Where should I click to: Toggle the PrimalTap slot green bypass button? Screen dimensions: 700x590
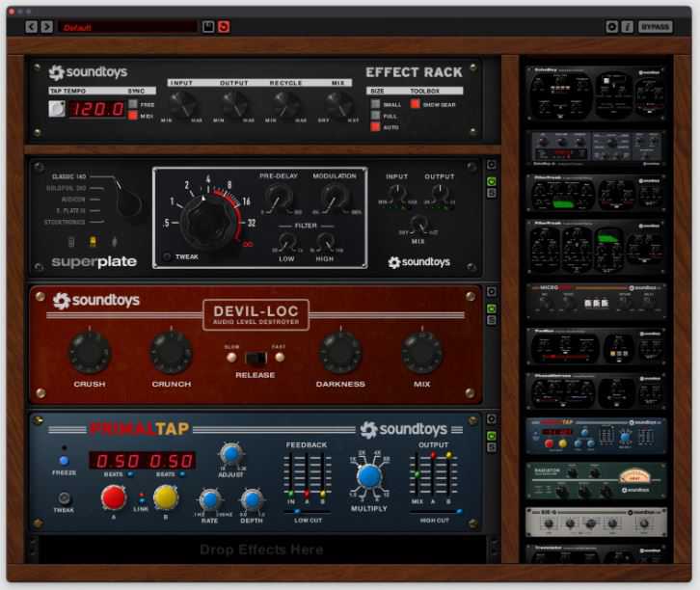(491, 436)
